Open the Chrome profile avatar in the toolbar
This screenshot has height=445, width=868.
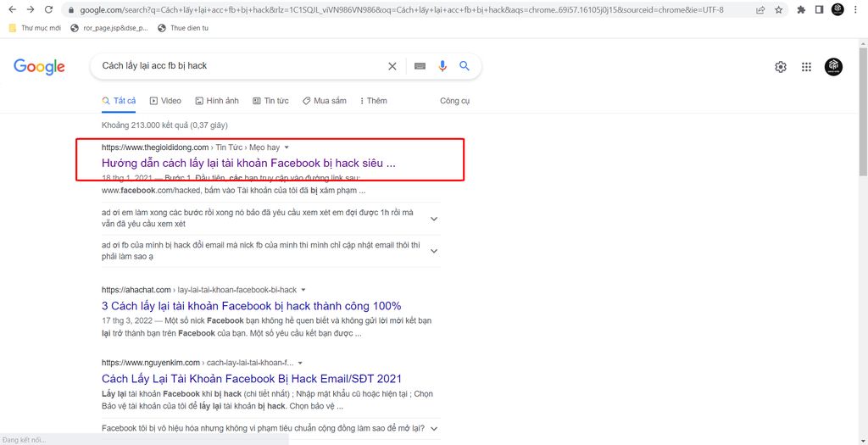[x=837, y=9]
